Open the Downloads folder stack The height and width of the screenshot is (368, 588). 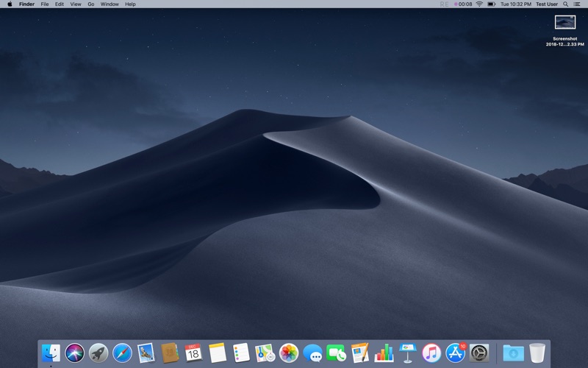(513, 353)
